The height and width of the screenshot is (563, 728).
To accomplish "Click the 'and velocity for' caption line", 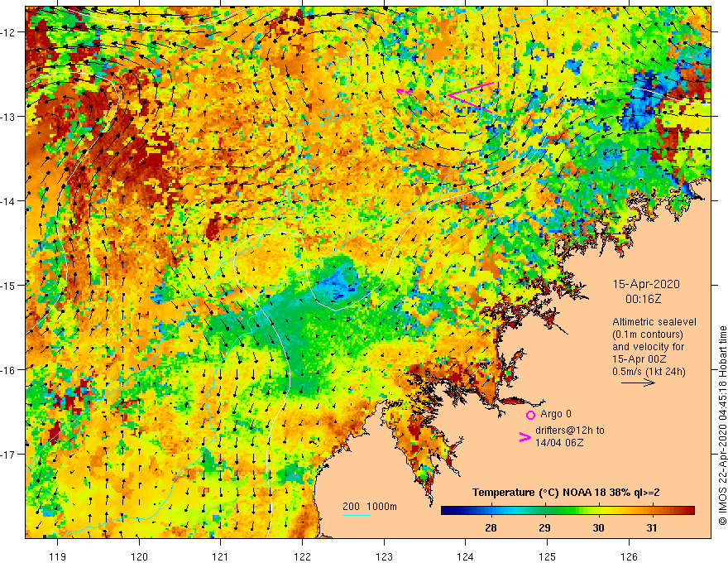I will coord(648,347).
